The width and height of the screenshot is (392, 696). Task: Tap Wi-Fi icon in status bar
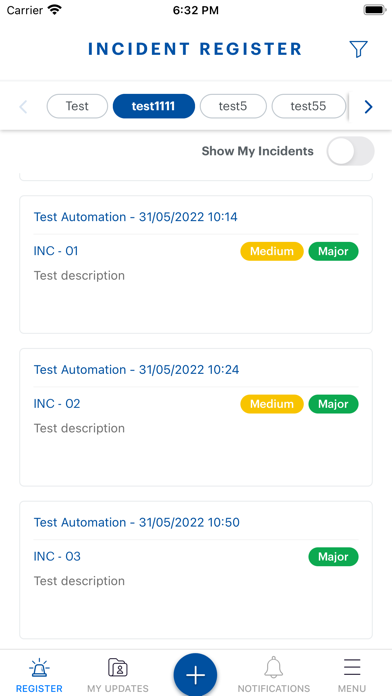(x=55, y=10)
